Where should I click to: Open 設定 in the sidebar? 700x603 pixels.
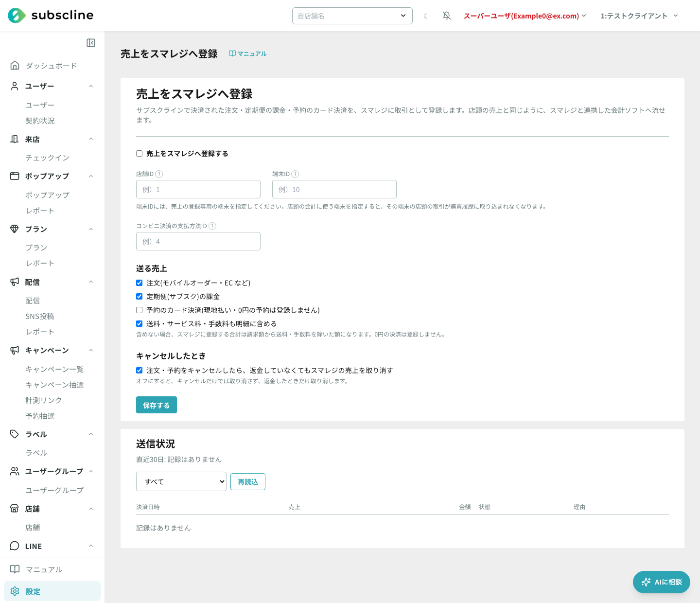click(52, 591)
